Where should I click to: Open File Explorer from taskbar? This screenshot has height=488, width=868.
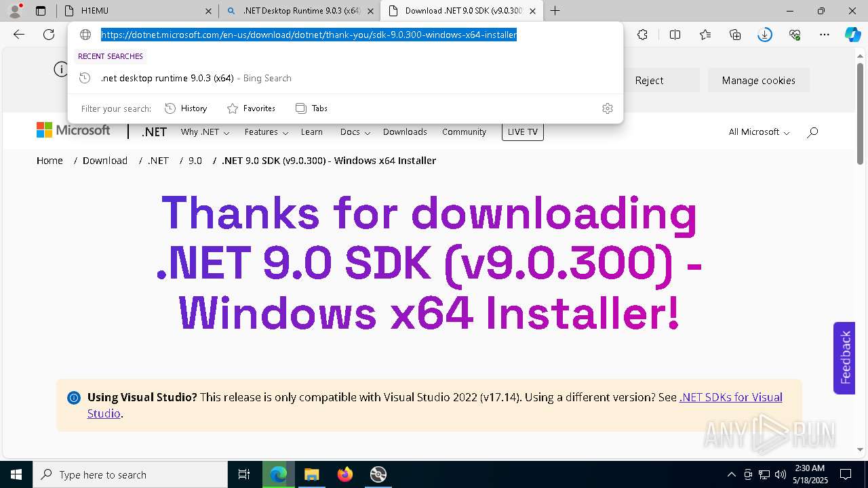pos(311,474)
